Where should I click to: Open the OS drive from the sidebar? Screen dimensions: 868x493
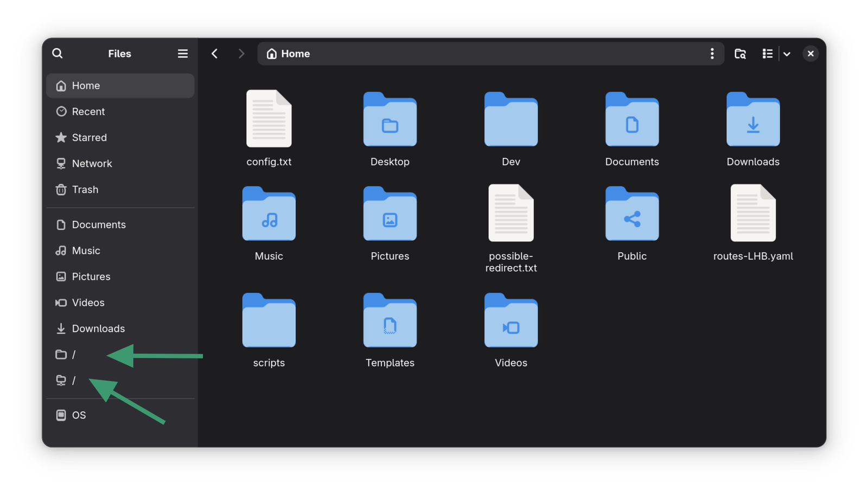pyautogui.click(x=79, y=415)
